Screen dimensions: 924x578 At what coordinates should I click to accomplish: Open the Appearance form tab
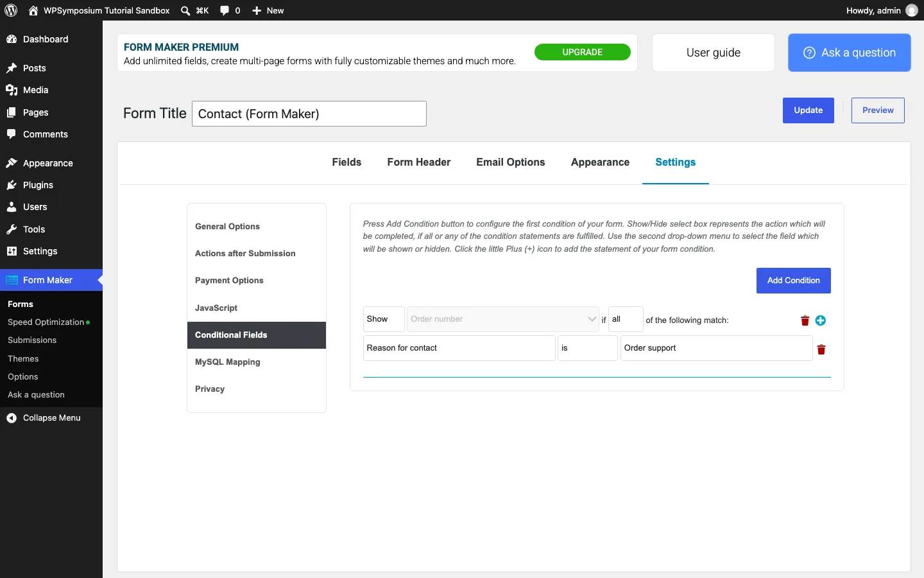600,162
